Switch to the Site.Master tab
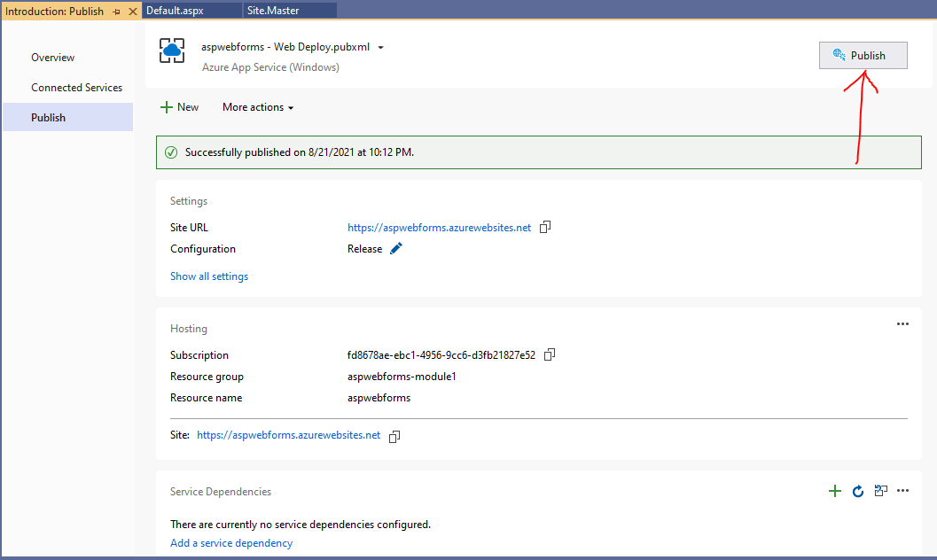This screenshot has width=937, height=560. coord(289,10)
